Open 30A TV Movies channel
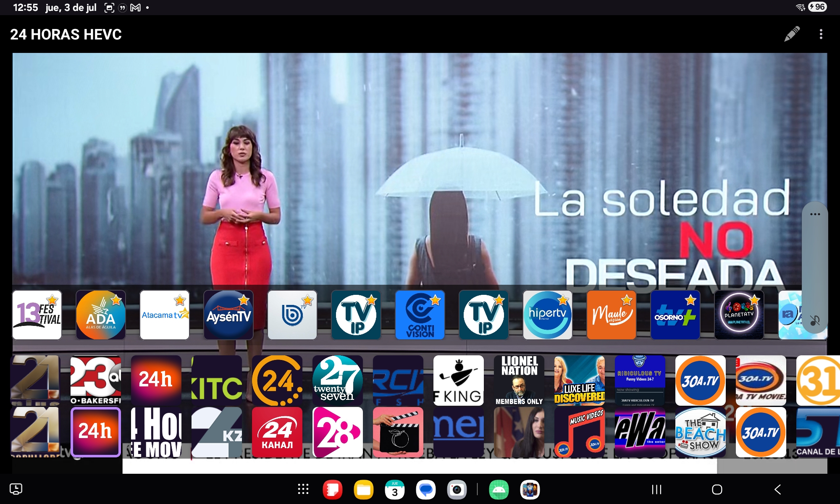This screenshot has height=504, width=840. tap(761, 381)
